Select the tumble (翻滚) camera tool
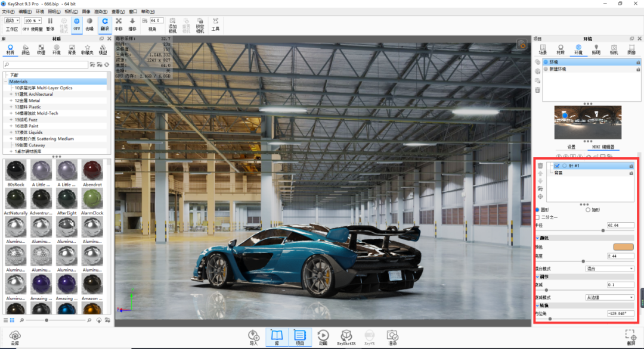This screenshot has width=644, height=349. tap(105, 24)
